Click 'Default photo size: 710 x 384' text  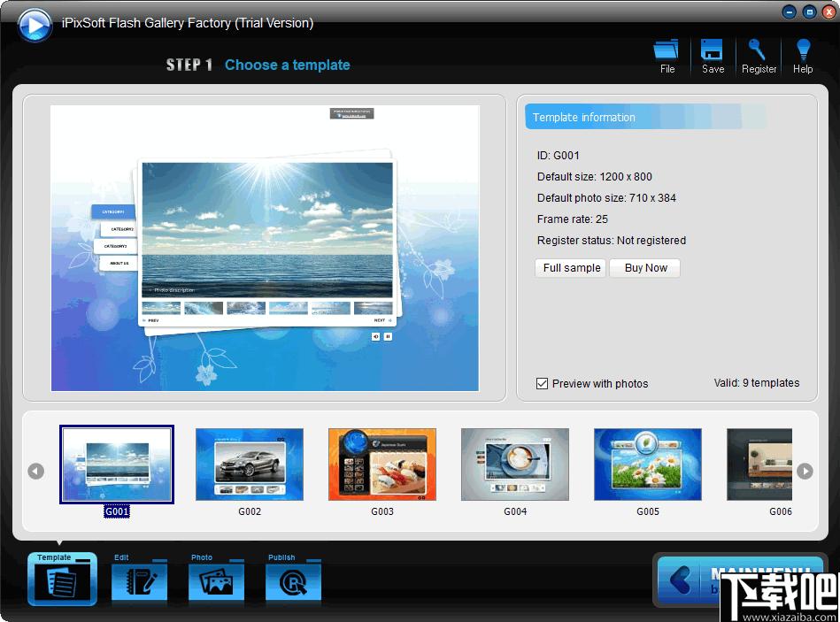click(x=606, y=198)
